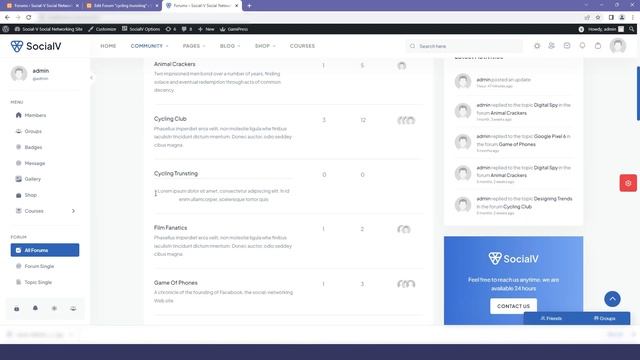Expand Courses submenu chevron in sidebar
This screenshot has height=360, width=640.
[73, 211]
